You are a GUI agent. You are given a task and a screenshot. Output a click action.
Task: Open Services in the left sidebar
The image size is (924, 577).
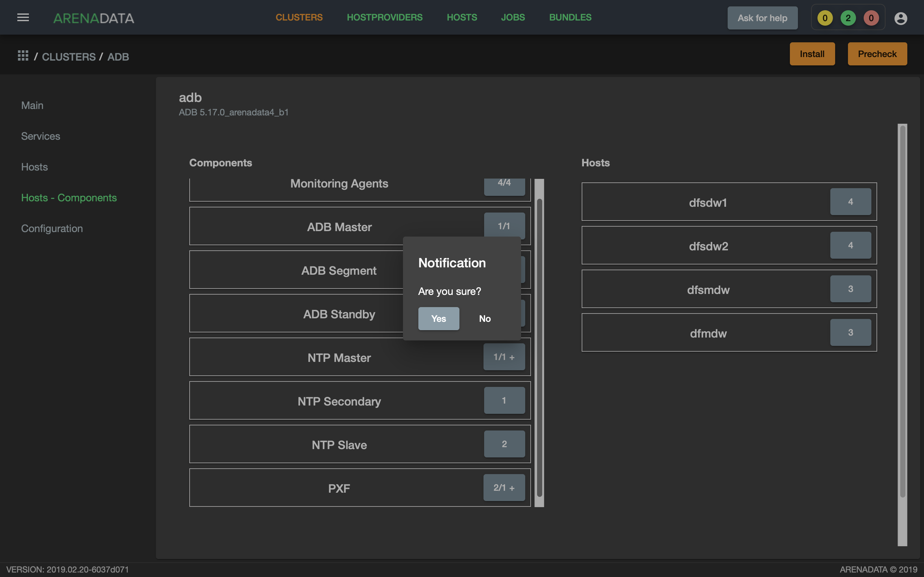pyautogui.click(x=40, y=136)
